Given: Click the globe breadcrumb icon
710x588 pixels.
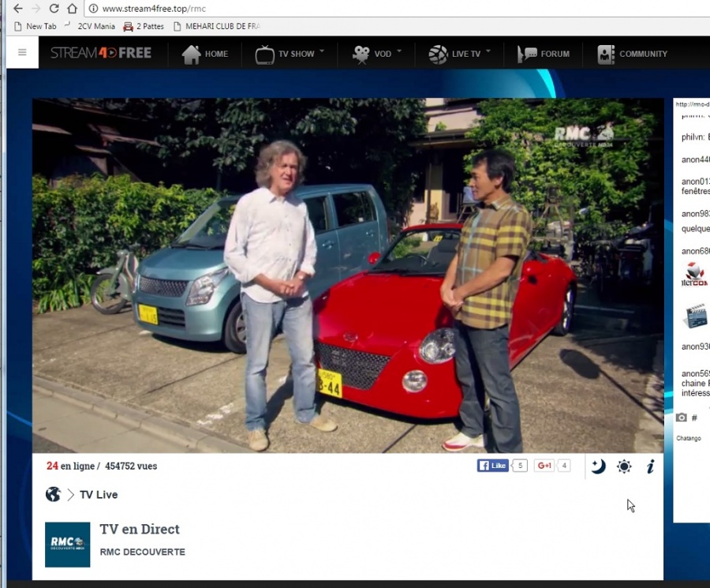Looking at the screenshot, I should pyautogui.click(x=53, y=494).
